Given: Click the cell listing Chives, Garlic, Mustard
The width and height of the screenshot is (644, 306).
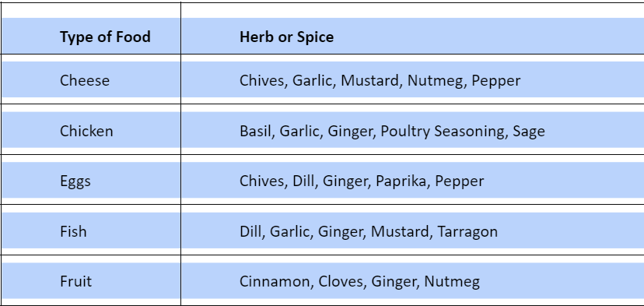Looking at the screenshot, I should [413, 79].
